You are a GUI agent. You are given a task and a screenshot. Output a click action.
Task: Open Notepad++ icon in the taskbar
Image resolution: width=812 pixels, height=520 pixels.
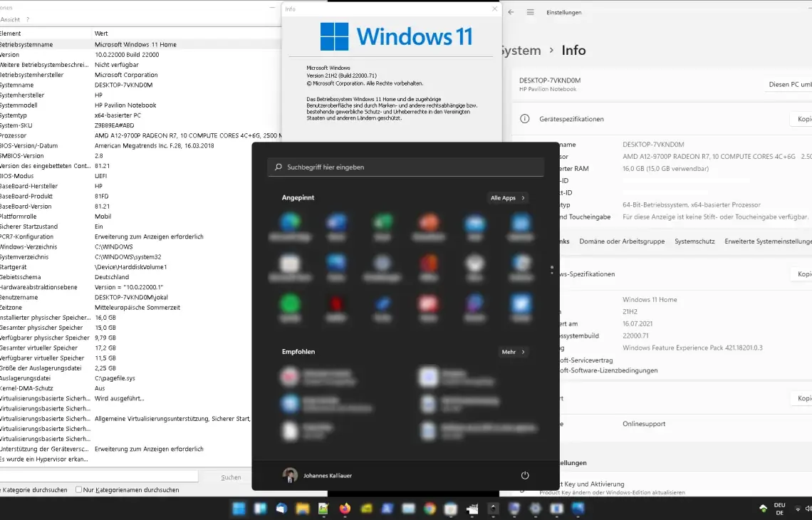point(323,509)
